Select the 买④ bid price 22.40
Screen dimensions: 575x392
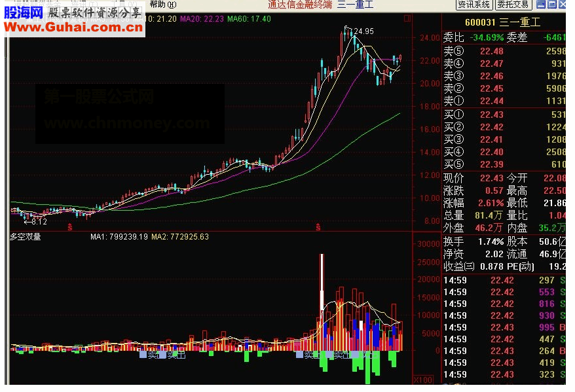pos(492,152)
